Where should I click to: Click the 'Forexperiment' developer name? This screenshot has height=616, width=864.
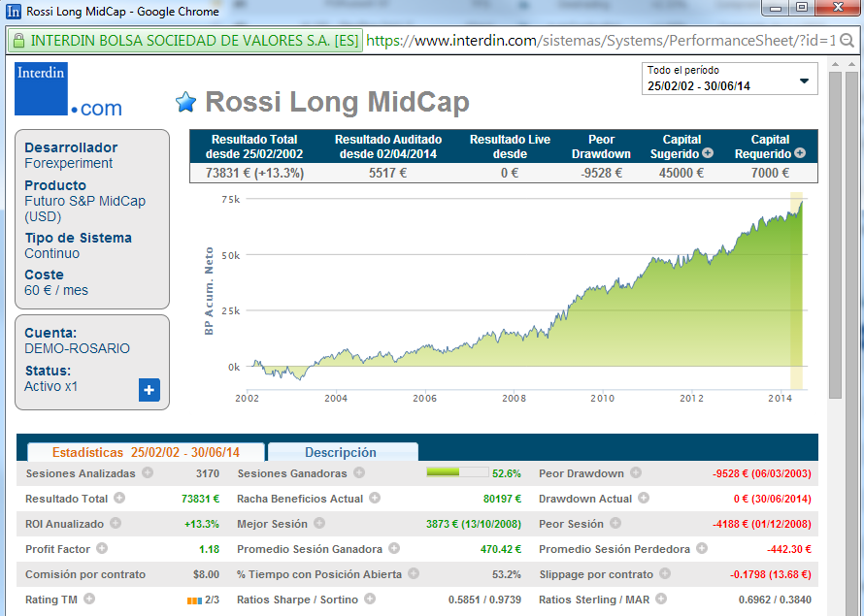click(x=68, y=164)
